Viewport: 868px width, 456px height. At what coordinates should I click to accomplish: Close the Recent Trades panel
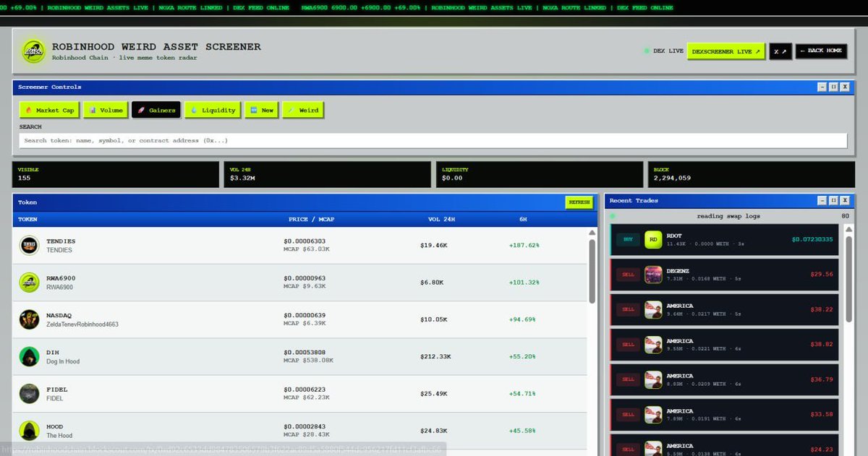pos(845,200)
